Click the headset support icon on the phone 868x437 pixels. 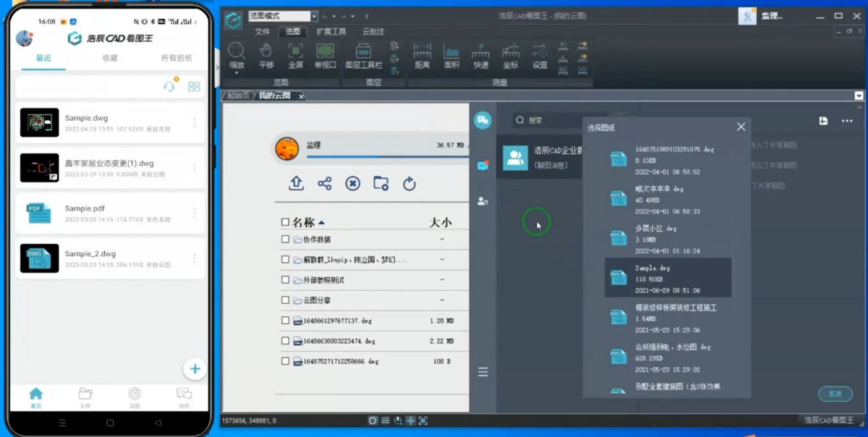(x=169, y=86)
